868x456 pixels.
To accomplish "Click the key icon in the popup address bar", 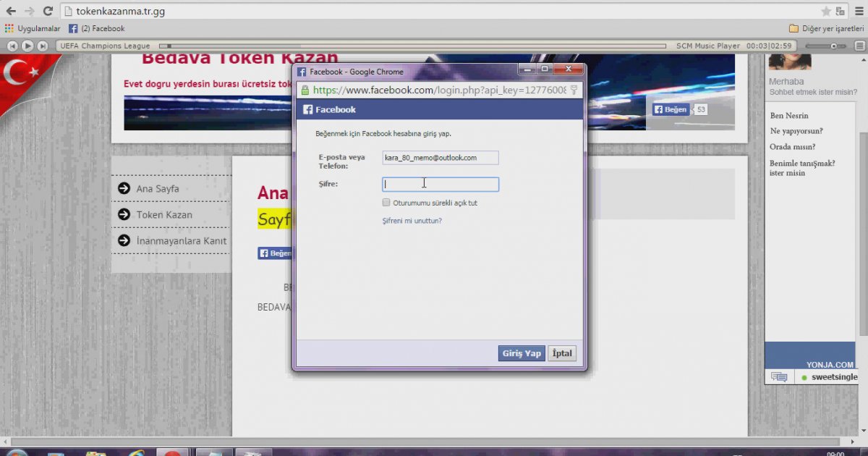I will [574, 90].
